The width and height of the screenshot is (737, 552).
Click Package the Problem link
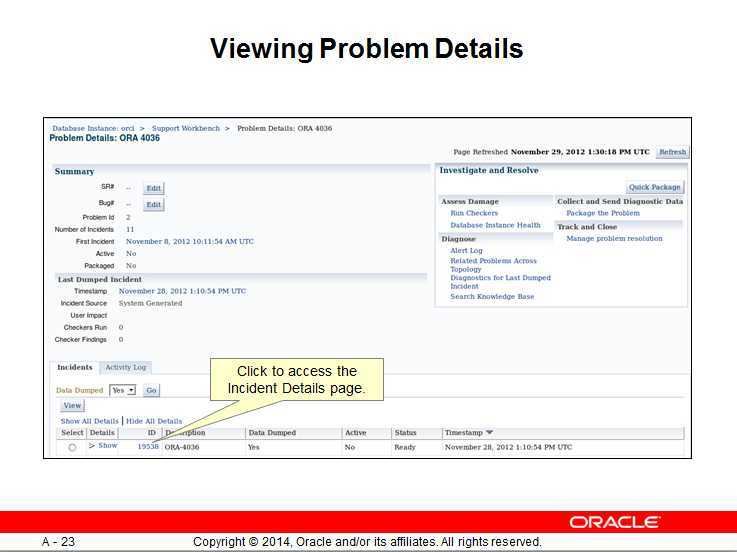click(x=603, y=213)
